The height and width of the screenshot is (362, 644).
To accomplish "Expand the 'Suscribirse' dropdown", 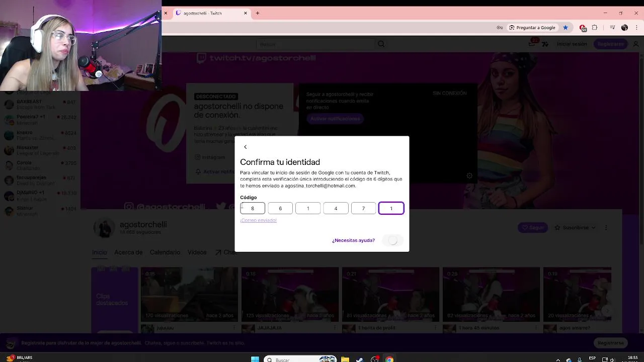I will tap(575, 228).
